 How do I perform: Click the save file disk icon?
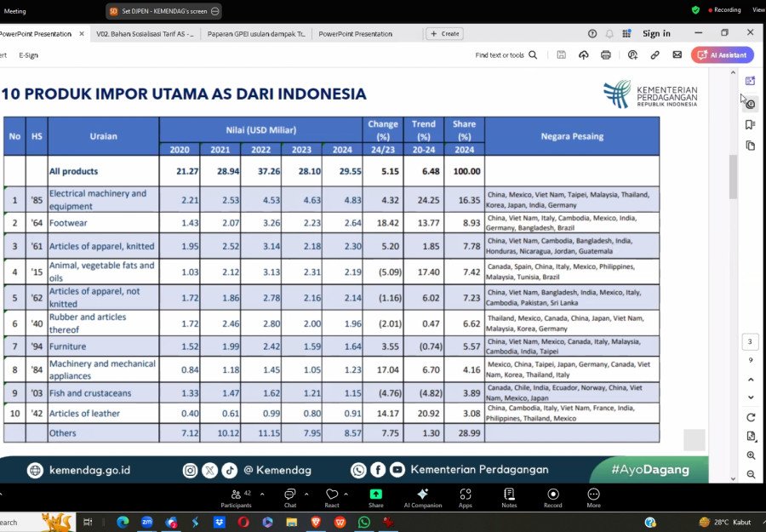click(x=562, y=55)
